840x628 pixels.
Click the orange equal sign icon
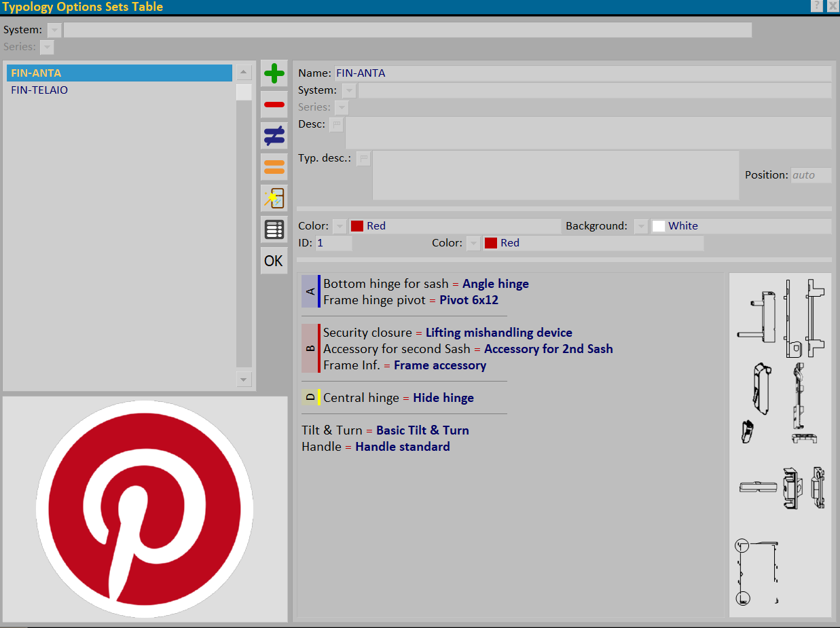274,167
